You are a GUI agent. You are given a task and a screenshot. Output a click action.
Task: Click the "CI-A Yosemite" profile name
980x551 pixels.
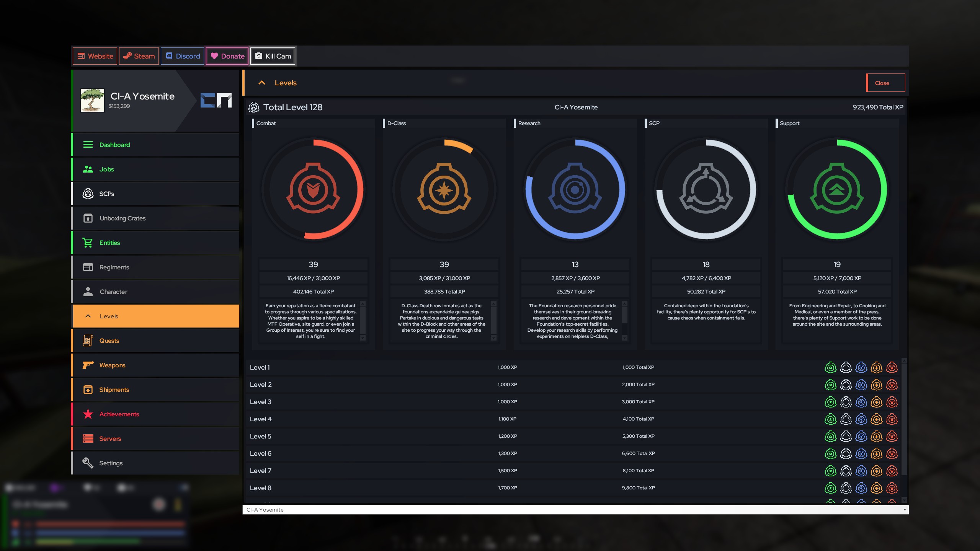142,96
